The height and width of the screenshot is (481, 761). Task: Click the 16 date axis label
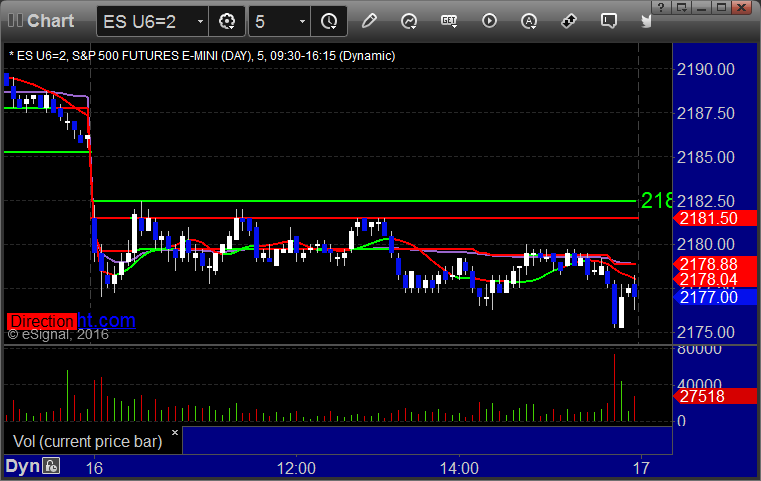coord(94,468)
